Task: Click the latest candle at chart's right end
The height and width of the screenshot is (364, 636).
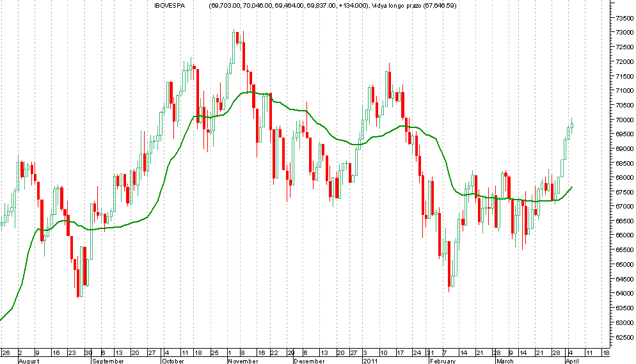Action: pyautogui.click(x=572, y=125)
